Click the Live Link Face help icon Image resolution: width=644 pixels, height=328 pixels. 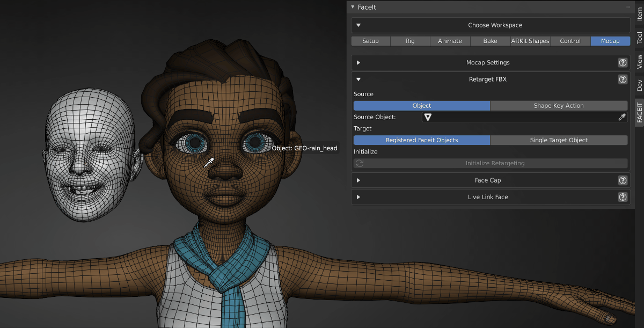pos(623,197)
